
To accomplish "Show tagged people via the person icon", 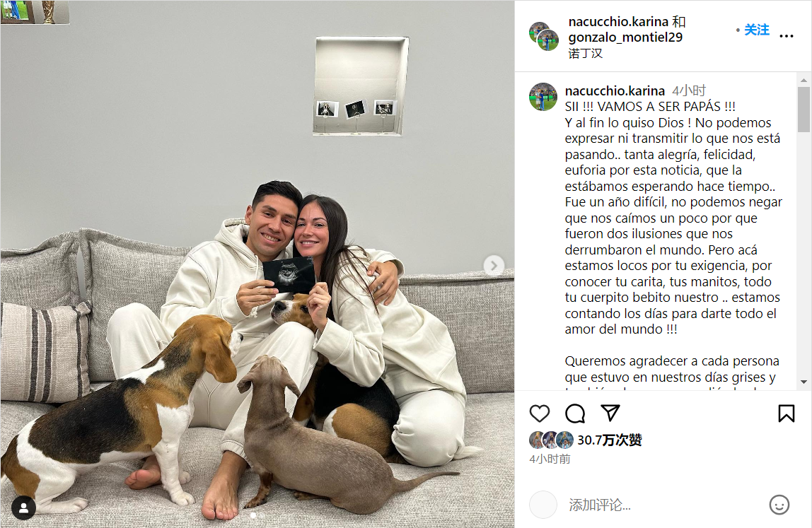I will (23, 508).
